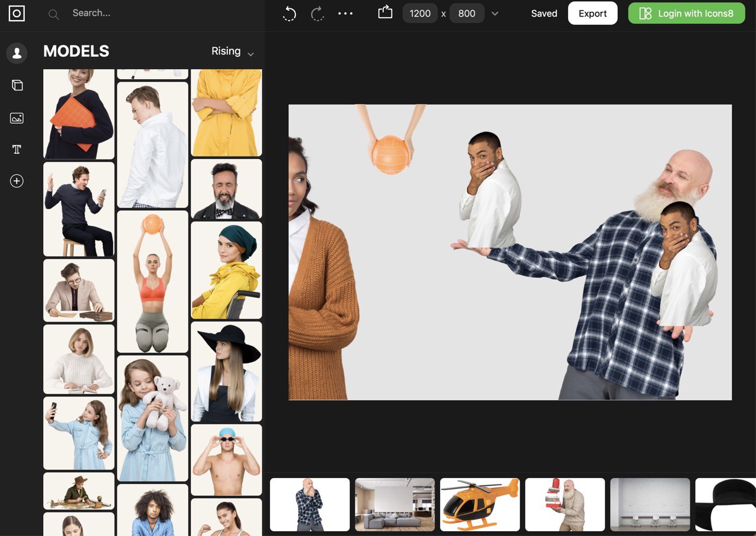Screen dimensions: 756x536
Task: Select yellow coat crossed arms model
Action: (x=226, y=112)
